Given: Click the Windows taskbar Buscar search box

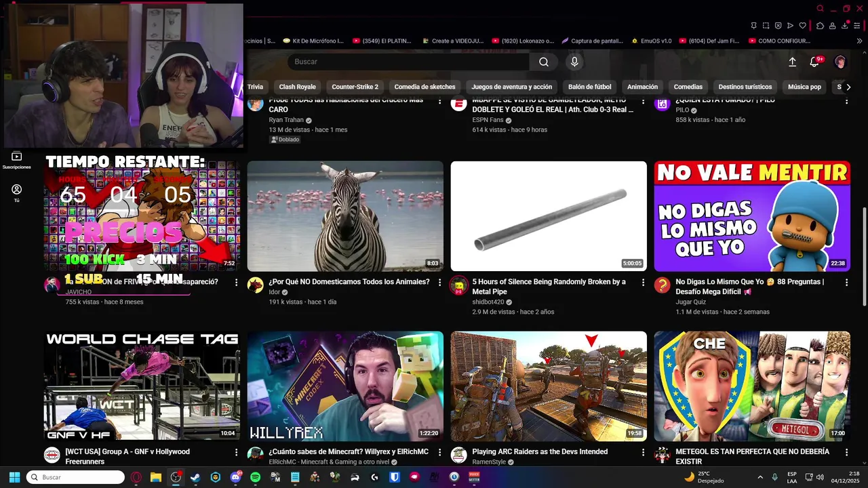Looking at the screenshot, I should pyautogui.click(x=75, y=477).
